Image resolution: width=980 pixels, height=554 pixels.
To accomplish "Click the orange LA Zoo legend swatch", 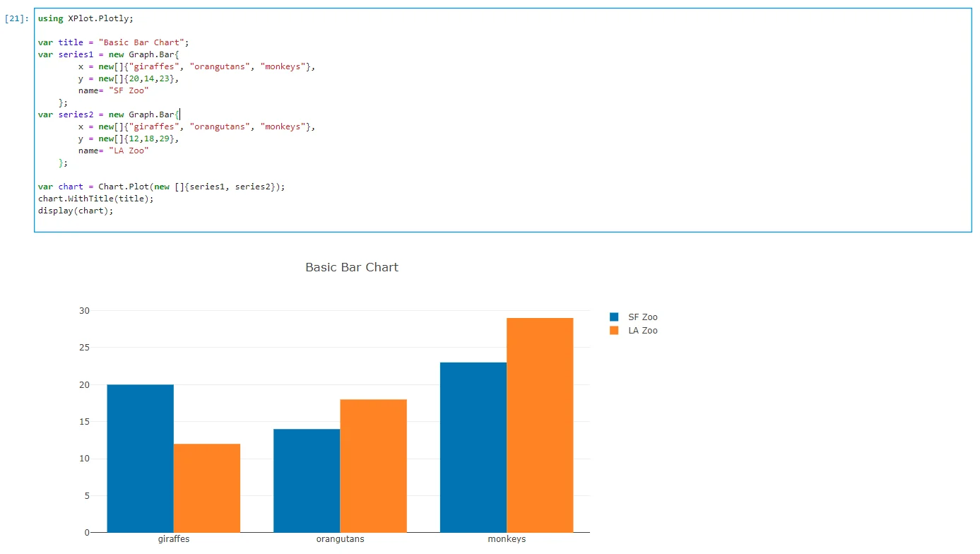I will pos(614,331).
